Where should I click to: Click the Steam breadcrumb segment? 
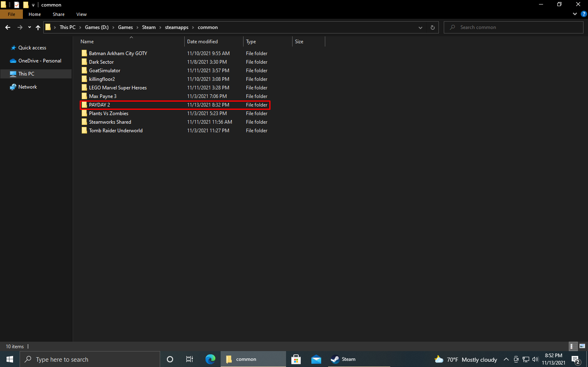coord(149,27)
